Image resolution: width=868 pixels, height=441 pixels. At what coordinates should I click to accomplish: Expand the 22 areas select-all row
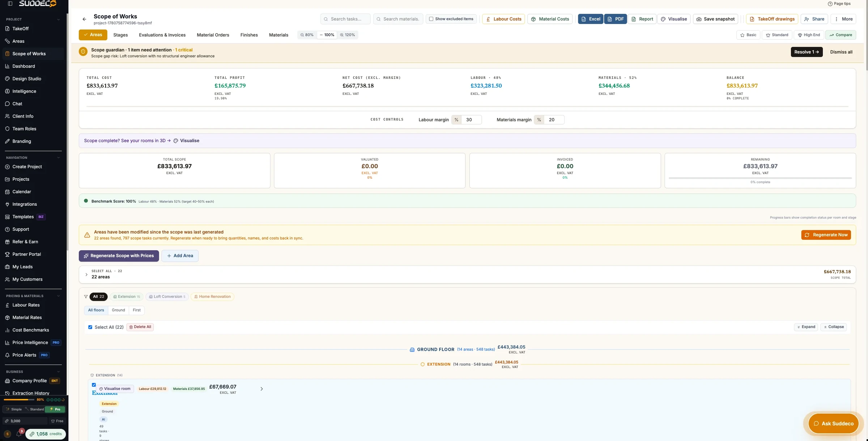(x=86, y=274)
